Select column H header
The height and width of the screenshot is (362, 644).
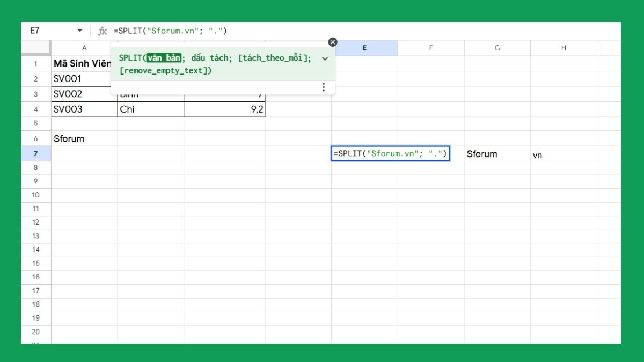click(563, 48)
